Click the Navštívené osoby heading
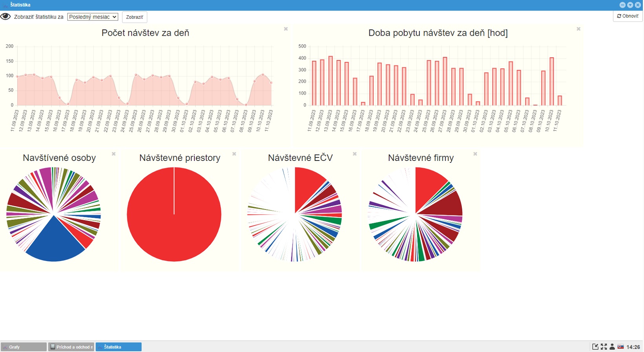The width and height of the screenshot is (644, 352). tap(59, 158)
